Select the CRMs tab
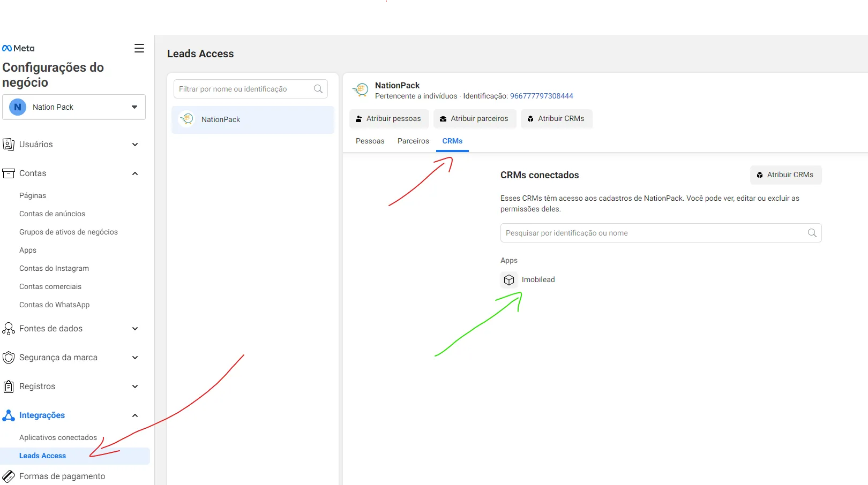This screenshot has width=868, height=485. (452, 141)
